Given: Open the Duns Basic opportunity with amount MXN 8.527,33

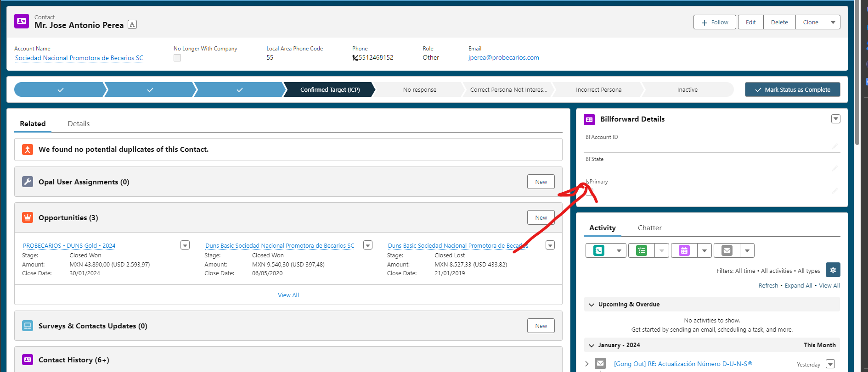Looking at the screenshot, I should 458,246.
